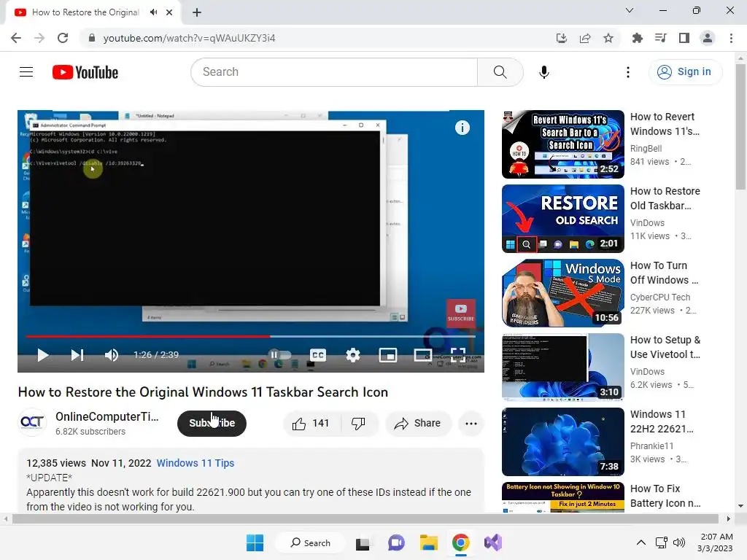Go to the YouTube home logo
The image size is (747, 560).
click(x=85, y=72)
